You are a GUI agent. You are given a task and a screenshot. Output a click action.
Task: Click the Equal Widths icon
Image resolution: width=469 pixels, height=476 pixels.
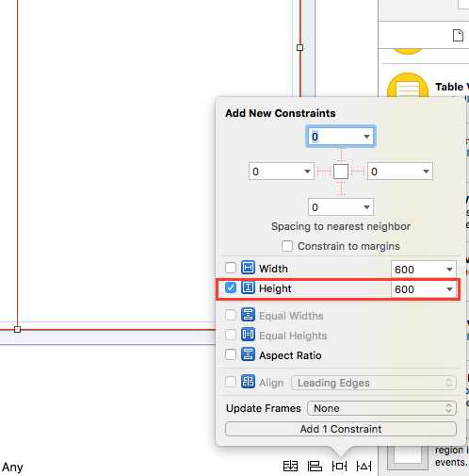pyautogui.click(x=248, y=315)
